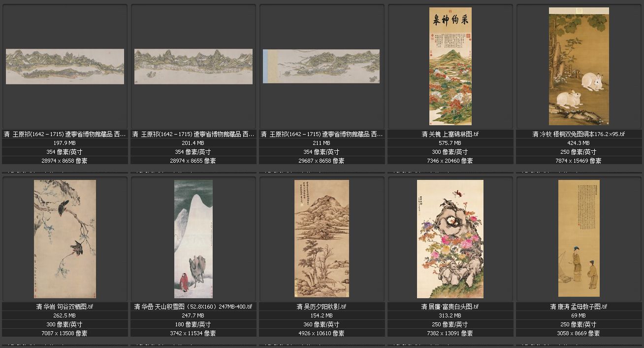Select the 康涛 孟母教子图 figure painting thumbnail
Screen dimensions: 644x348
579,239
